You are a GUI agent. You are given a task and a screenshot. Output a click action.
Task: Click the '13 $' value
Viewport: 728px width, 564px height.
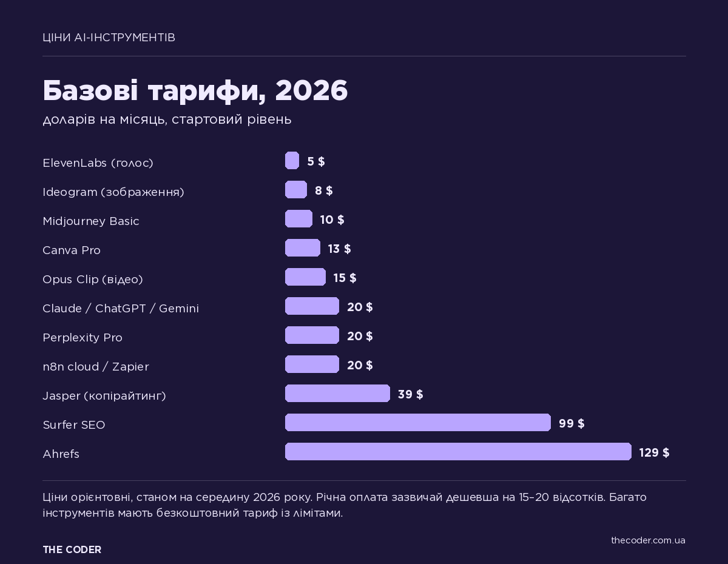(x=340, y=249)
